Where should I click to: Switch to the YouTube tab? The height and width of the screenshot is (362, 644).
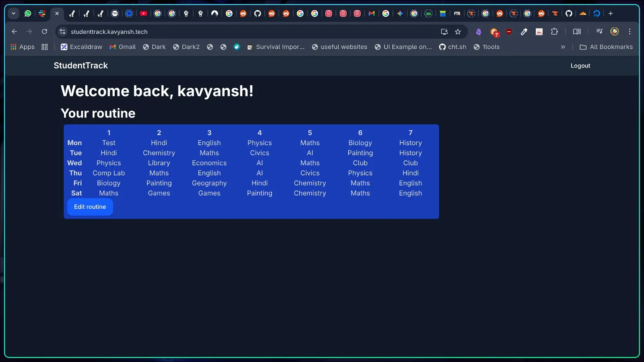[143, 13]
